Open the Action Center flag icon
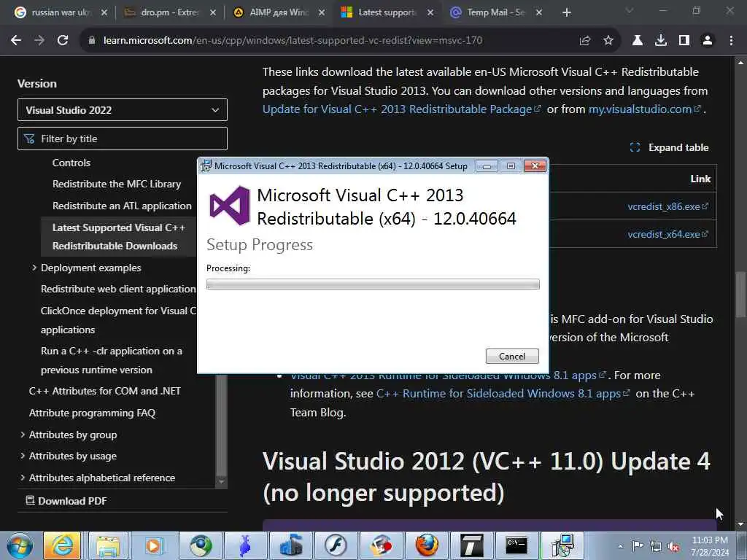The width and height of the screenshot is (747, 560). point(638,546)
